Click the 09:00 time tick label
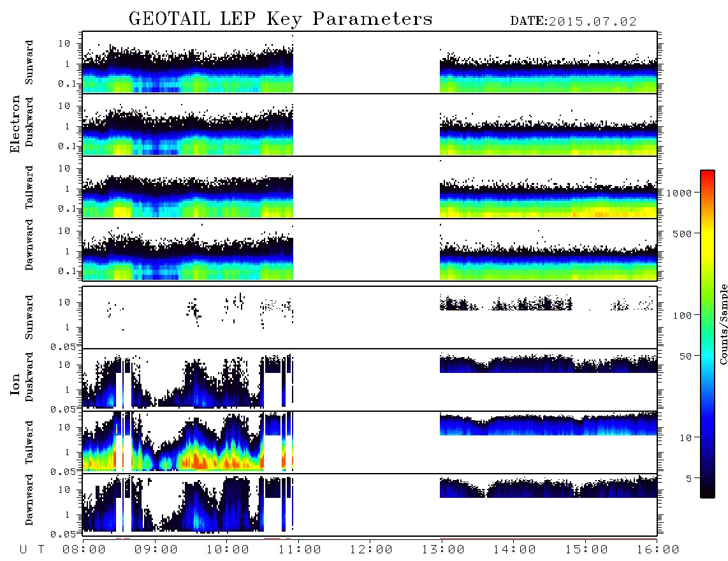728x561 pixels. click(156, 550)
